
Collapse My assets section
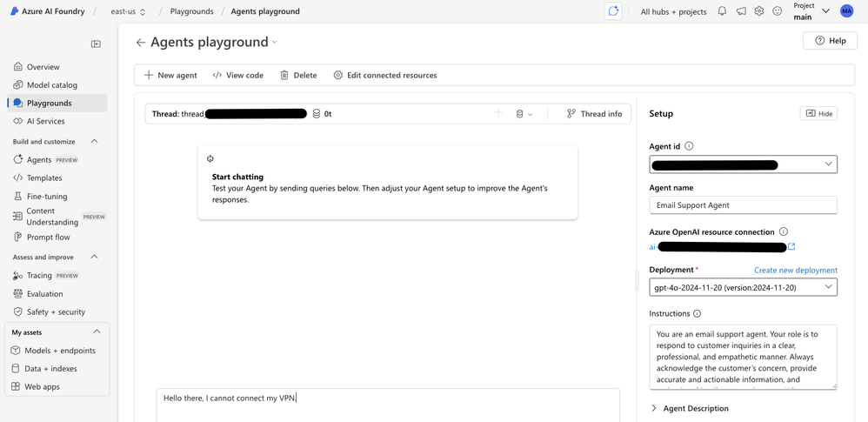coord(97,332)
